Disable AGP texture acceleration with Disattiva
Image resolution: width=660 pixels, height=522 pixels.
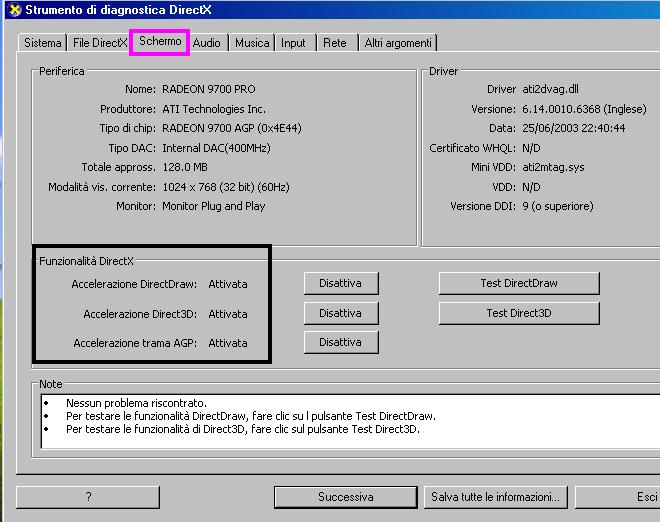coord(340,342)
